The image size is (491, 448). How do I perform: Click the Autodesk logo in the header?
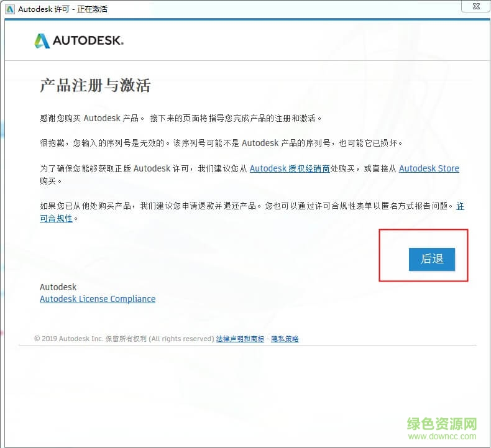point(79,40)
